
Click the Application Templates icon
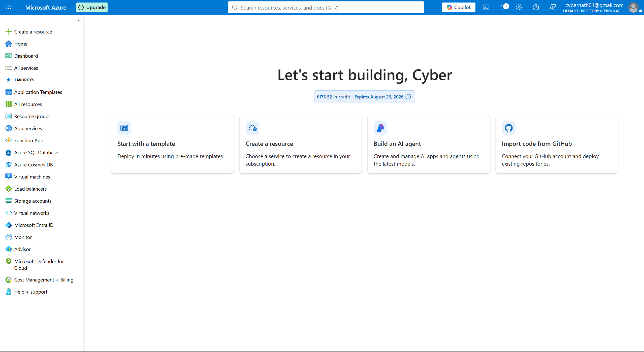[9, 92]
